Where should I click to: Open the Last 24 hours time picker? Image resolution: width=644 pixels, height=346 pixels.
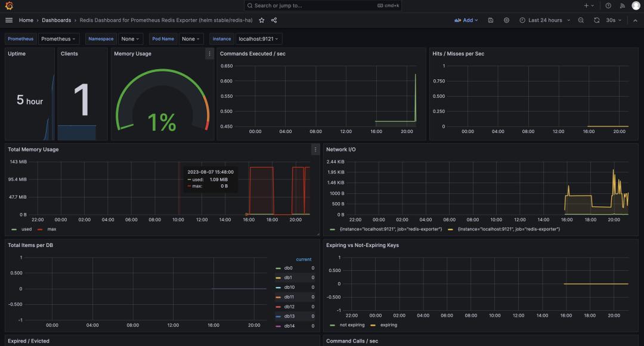[x=545, y=20]
